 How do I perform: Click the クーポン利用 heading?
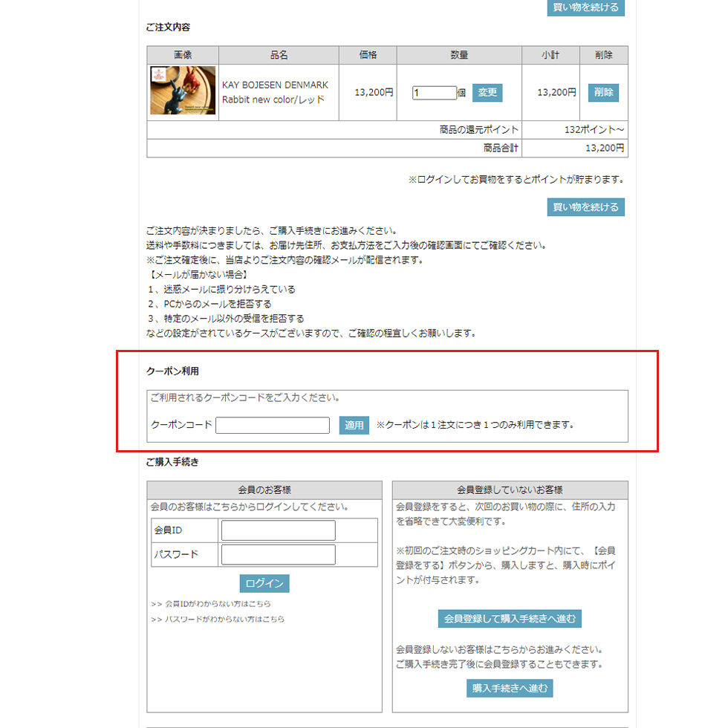pos(172,371)
